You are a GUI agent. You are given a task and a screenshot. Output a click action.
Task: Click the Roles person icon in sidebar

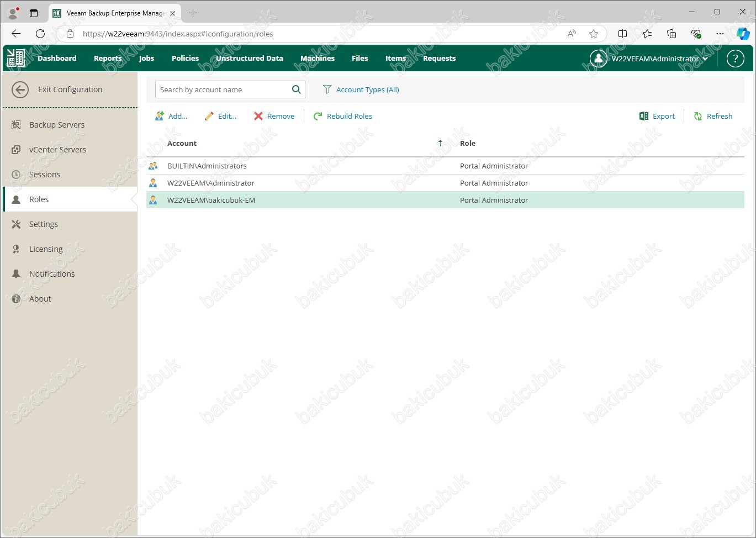(x=16, y=199)
